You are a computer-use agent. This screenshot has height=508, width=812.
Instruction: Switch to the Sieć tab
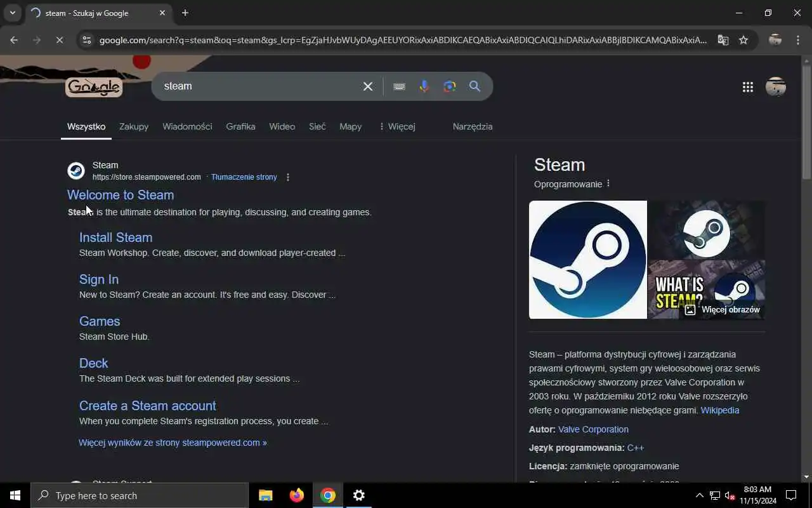click(x=317, y=126)
